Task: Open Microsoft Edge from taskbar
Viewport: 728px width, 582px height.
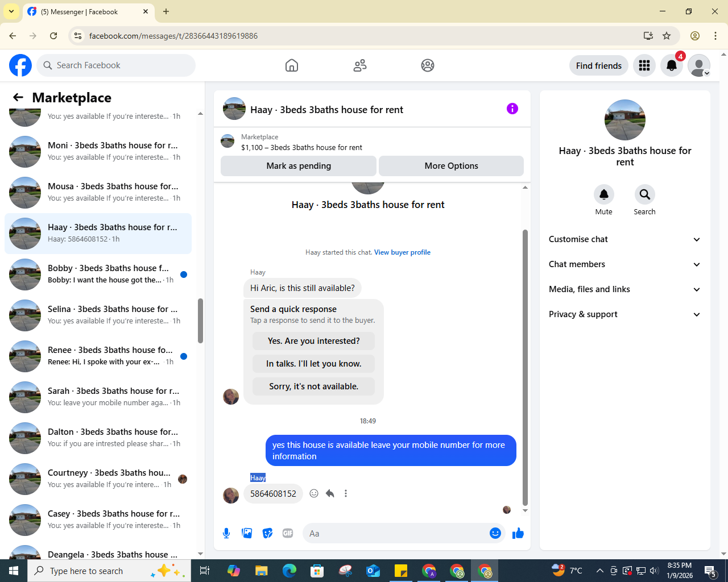Action: tap(289, 571)
